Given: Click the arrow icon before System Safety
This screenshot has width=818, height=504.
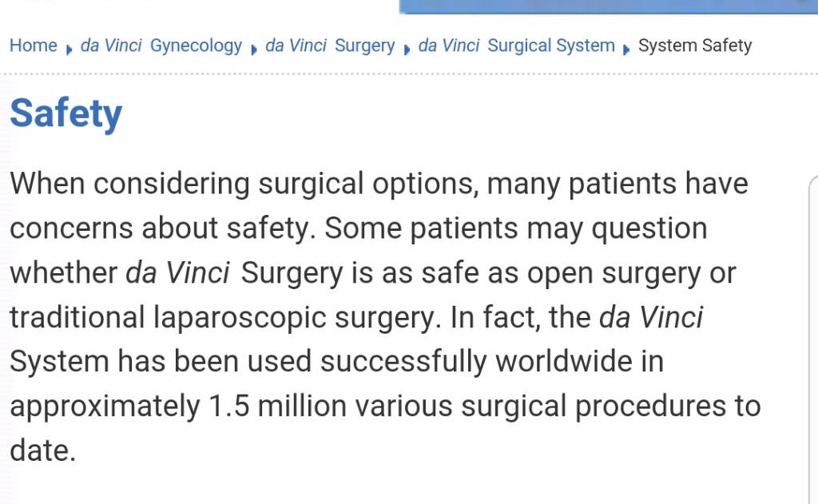Looking at the screenshot, I should tap(626, 49).
